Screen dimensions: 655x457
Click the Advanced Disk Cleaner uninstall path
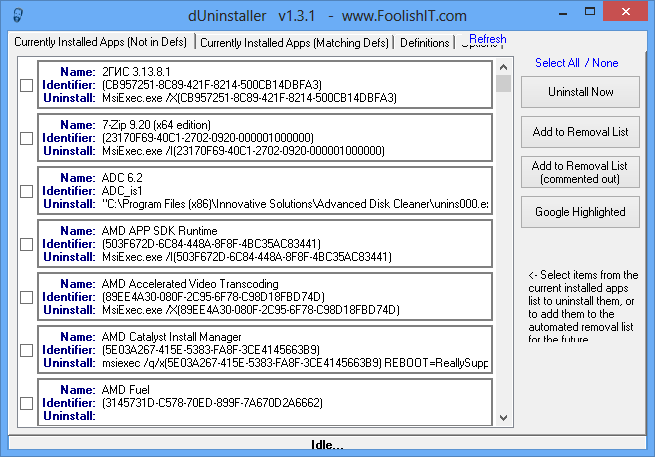(295, 204)
